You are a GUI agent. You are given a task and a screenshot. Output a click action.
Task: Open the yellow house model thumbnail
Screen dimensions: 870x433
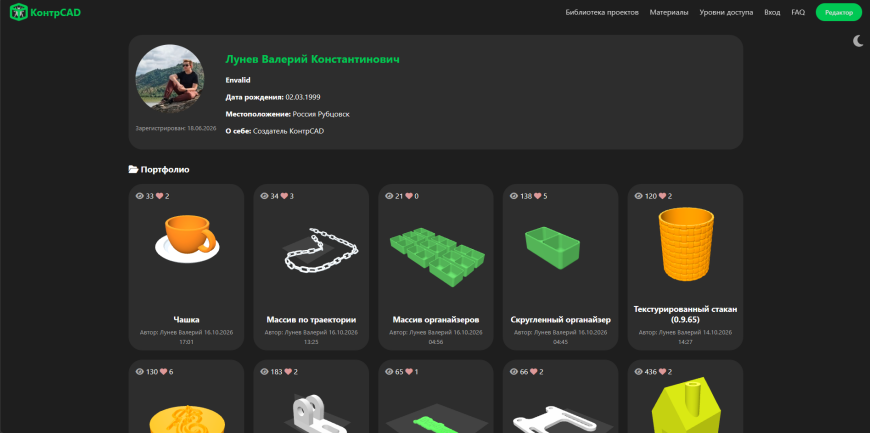686,405
